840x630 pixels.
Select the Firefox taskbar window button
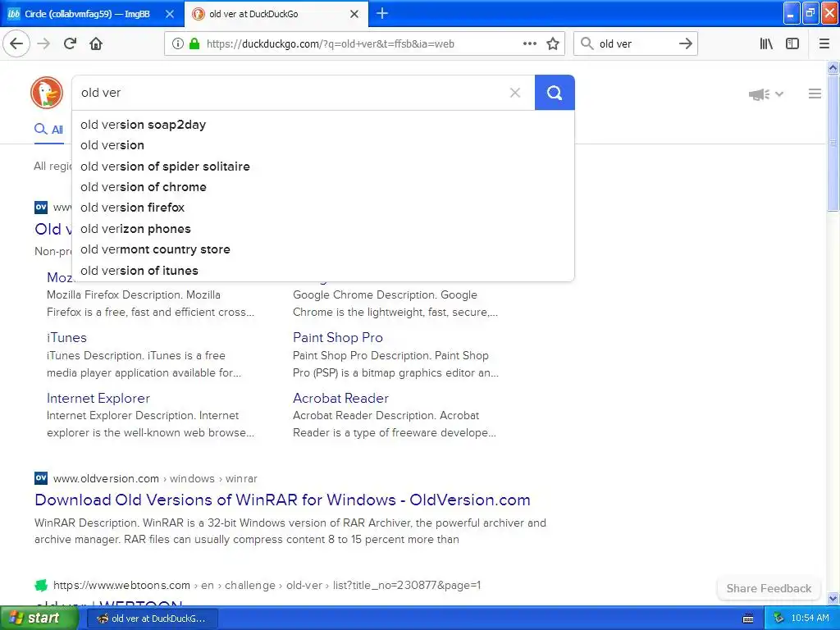pos(152,619)
